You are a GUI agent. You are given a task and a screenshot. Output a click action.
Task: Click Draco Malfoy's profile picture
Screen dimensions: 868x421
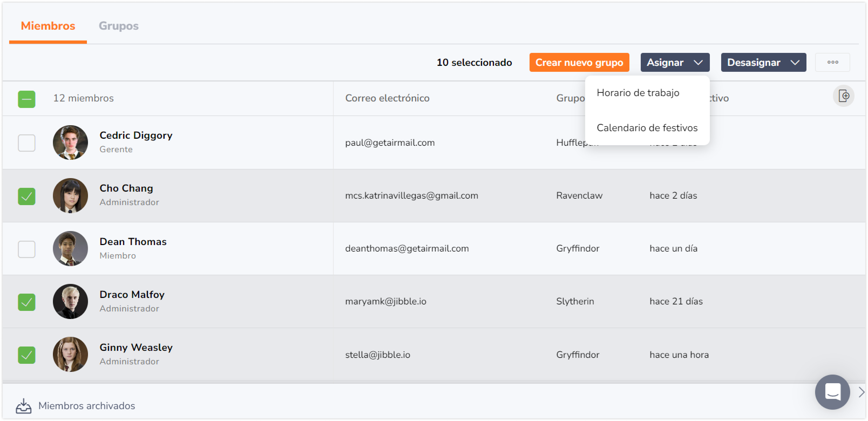pyautogui.click(x=70, y=301)
